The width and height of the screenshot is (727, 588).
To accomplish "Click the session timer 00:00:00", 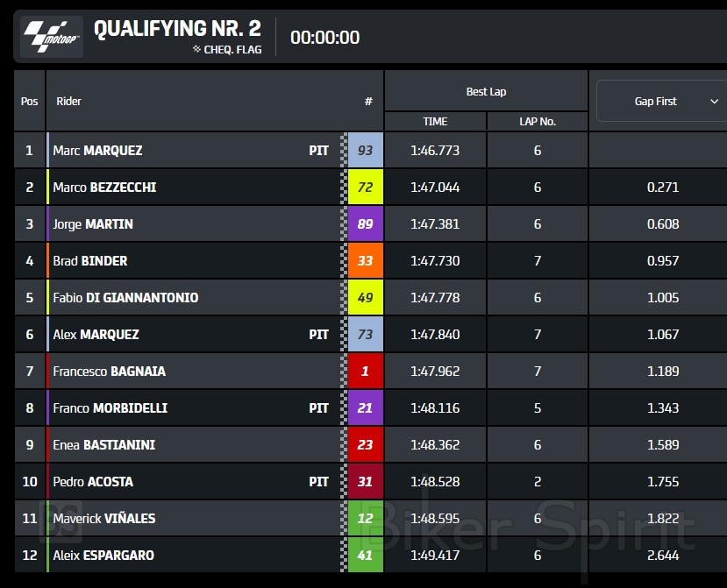I will (324, 38).
